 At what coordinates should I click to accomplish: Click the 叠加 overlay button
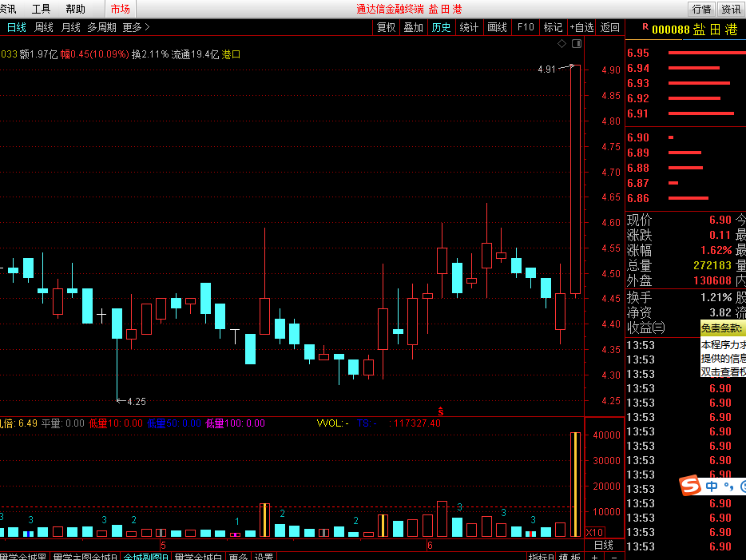pos(414,28)
